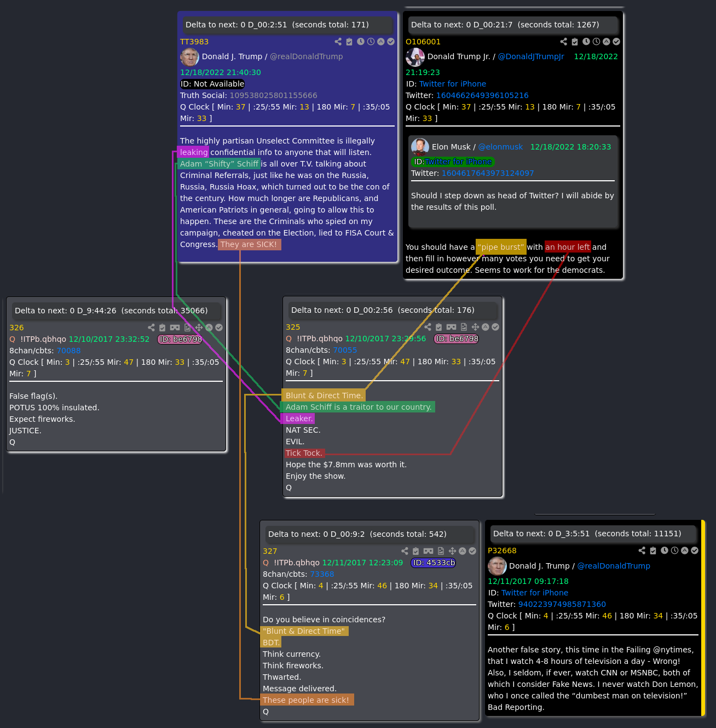The height and width of the screenshot is (728, 716).
Task: Click clipboard icon on post O106001
Action: coord(575,42)
